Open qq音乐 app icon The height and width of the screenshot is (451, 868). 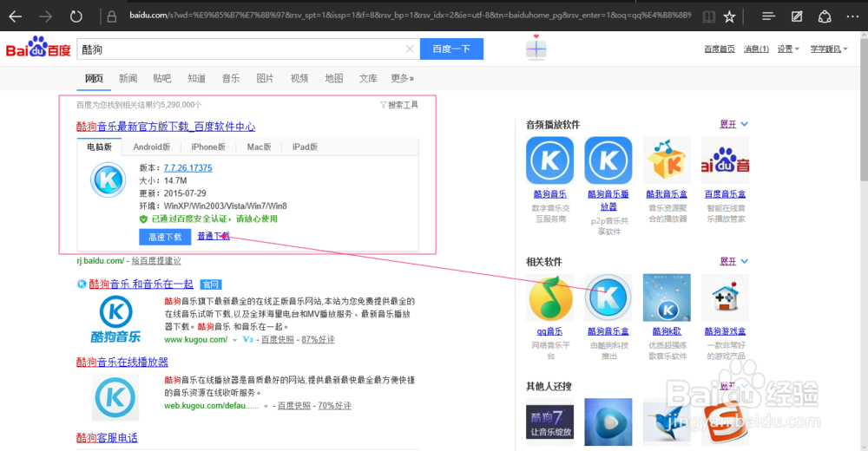[549, 297]
